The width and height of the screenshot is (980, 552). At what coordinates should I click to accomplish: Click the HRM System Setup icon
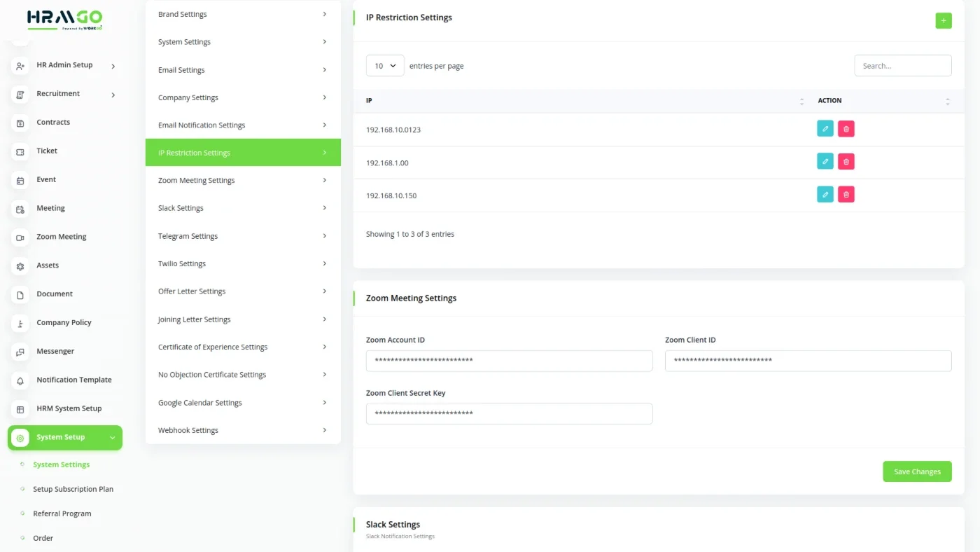(20, 410)
